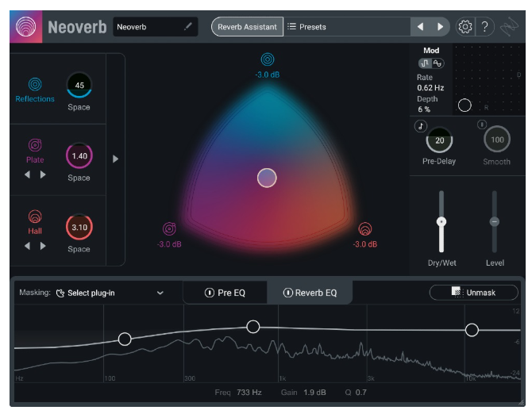Viewport: 532px width, 414px height.
Task: Click the modulation XY pad puck
Action: click(465, 105)
